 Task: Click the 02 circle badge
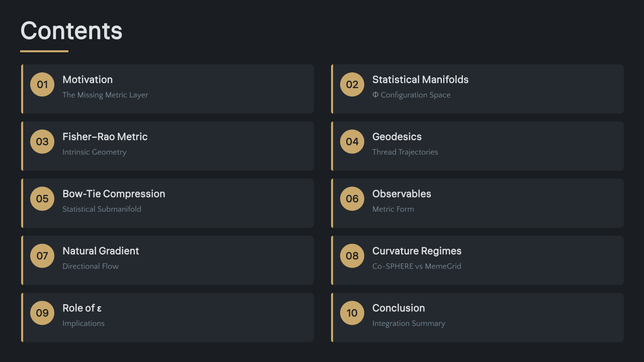(352, 84)
